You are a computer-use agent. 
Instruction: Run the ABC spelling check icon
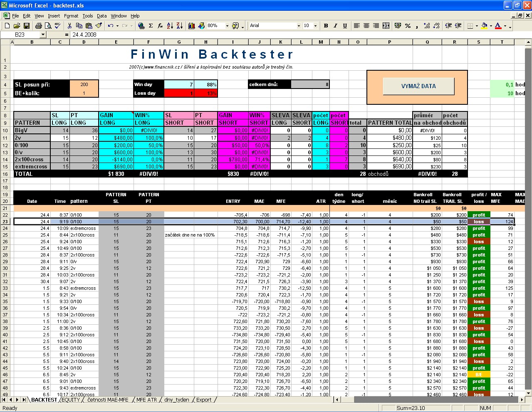tap(57, 26)
